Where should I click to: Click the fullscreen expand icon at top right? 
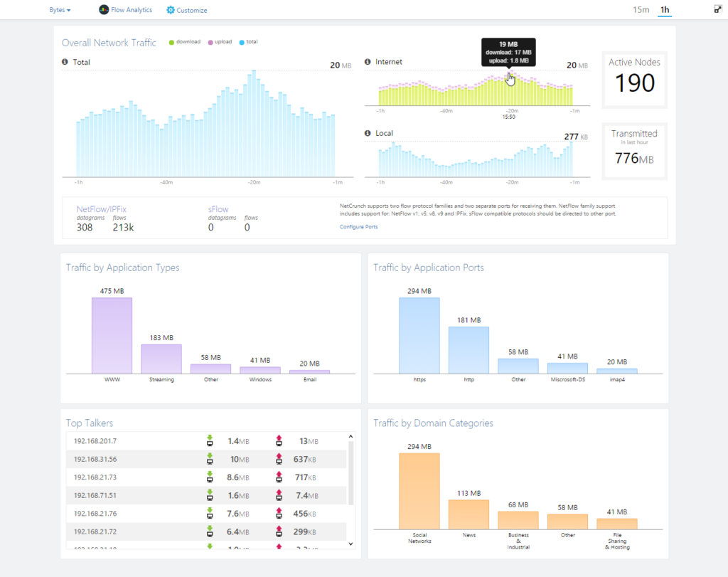717,9
